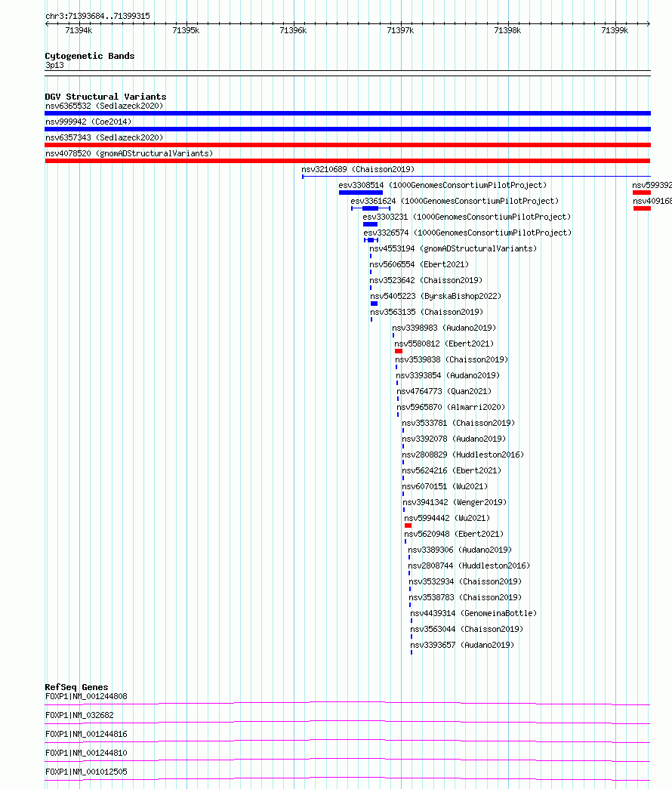Viewport: 672px width, 789px height.
Task: Click the Cytogenetic Bands track title
Action: pos(90,56)
